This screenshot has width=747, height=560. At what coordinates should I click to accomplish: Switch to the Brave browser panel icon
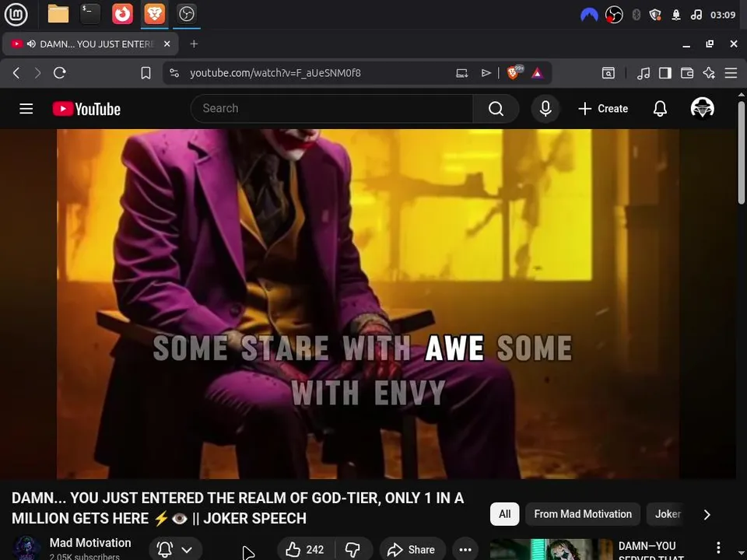point(154,14)
